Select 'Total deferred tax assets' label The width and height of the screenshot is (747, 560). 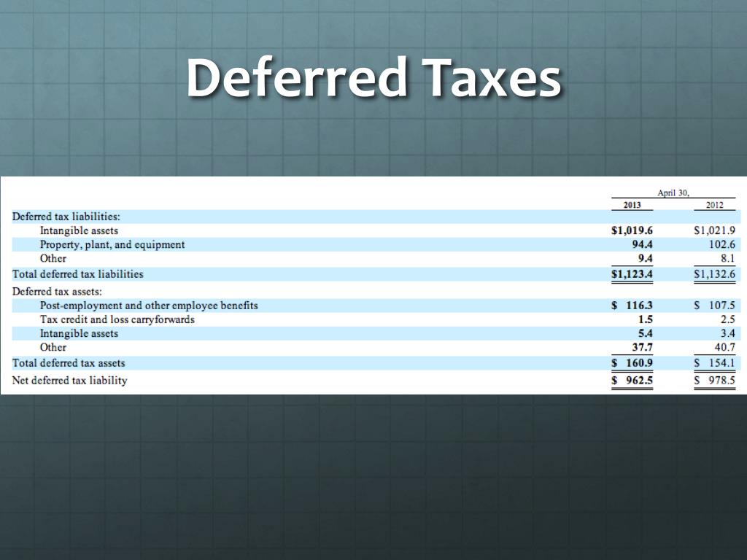pyautogui.click(x=69, y=363)
